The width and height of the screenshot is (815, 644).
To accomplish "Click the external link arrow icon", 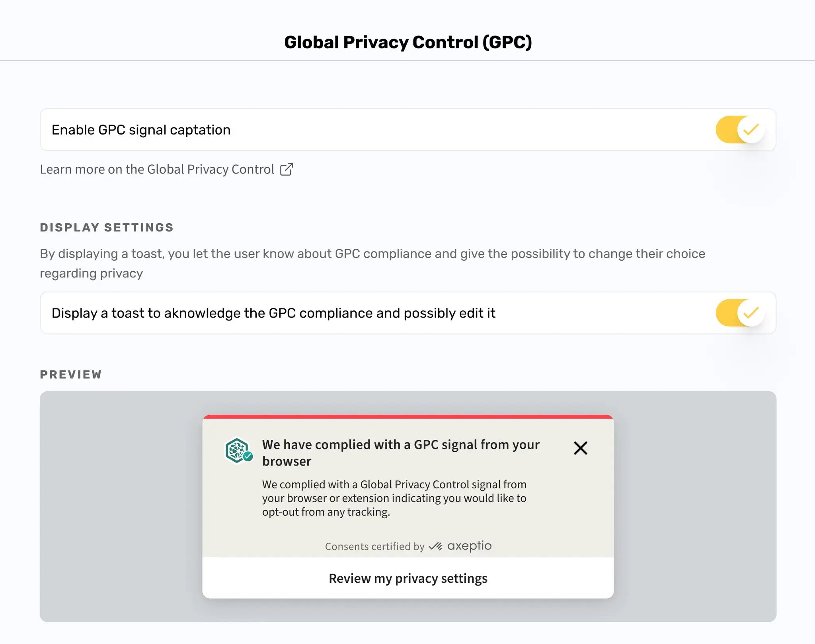I will [x=287, y=169].
